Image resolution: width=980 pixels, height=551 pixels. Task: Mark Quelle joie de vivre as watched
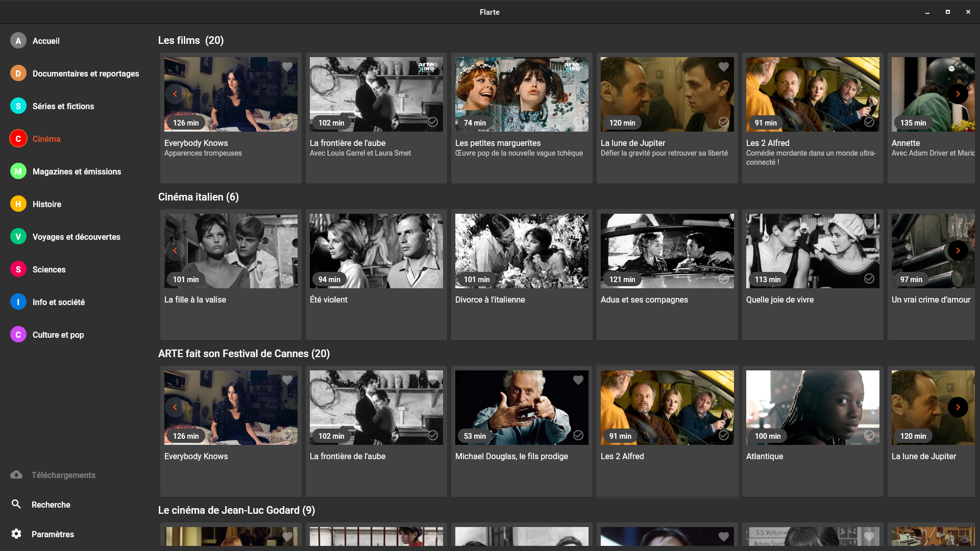(869, 279)
